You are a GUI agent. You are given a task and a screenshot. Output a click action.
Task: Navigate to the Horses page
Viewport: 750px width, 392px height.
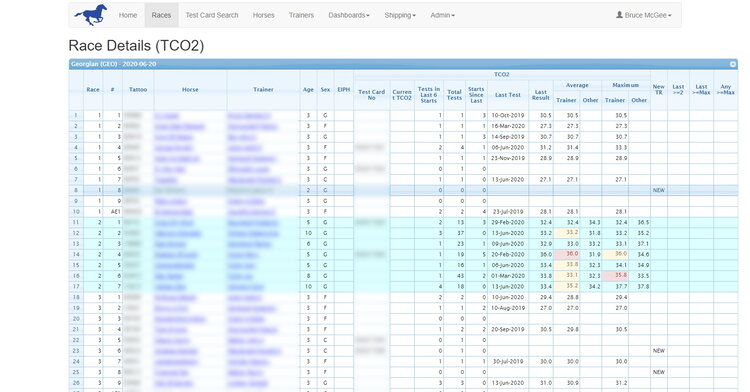[264, 15]
